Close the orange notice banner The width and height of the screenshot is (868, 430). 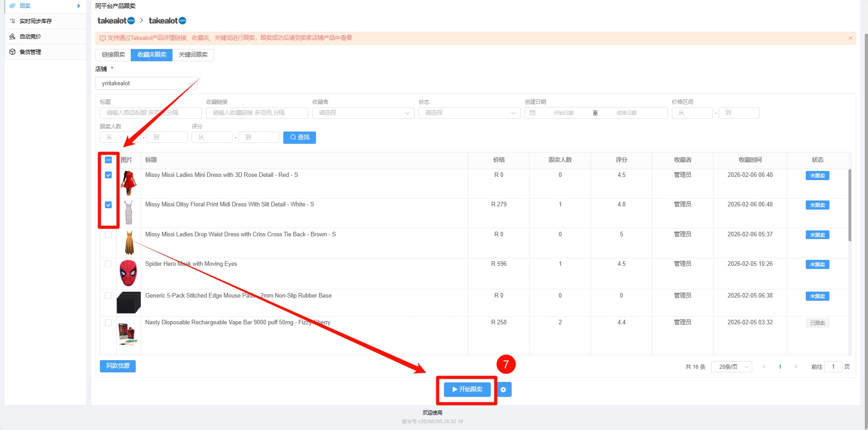coord(850,38)
